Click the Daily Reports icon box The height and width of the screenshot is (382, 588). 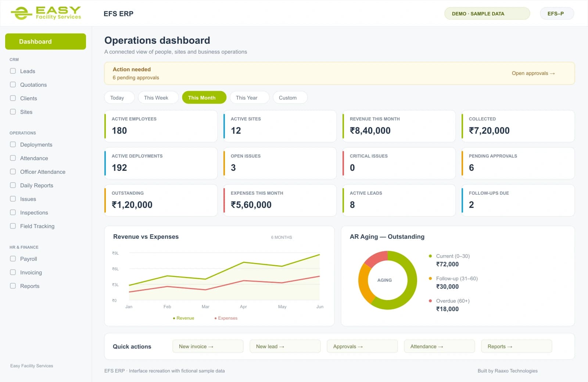[x=13, y=185]
